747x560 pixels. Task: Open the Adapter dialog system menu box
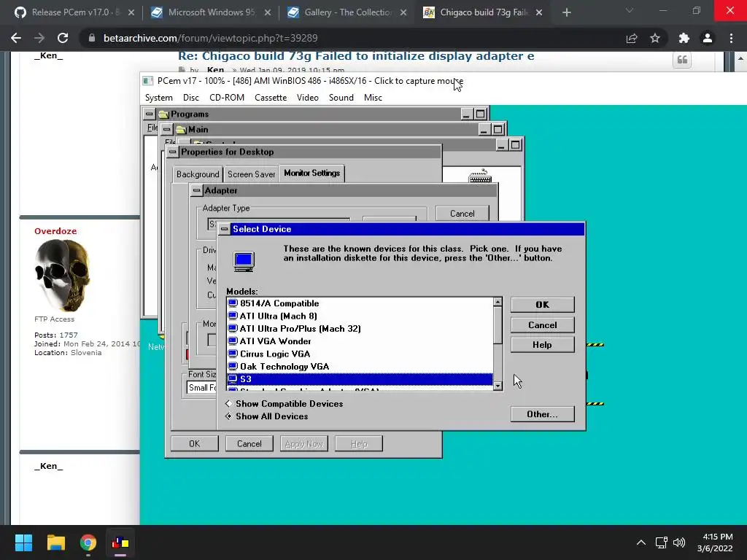(196, 190)
